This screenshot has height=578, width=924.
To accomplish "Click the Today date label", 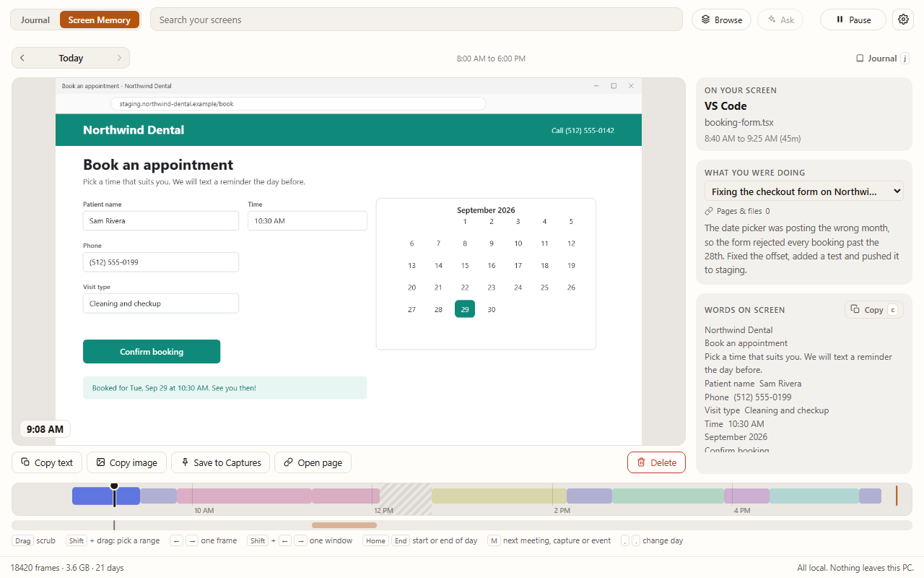I will pos(71,58).
